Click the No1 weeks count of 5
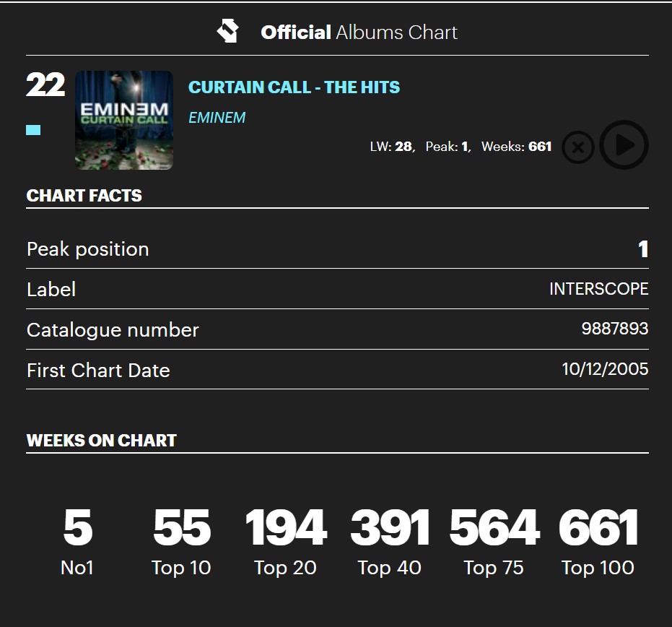This screenshot has height=627, width=672. coord(77,528)
